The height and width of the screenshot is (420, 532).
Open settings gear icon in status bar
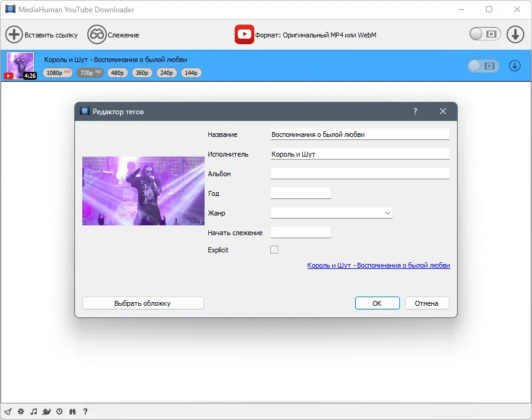tap(21, 411)
